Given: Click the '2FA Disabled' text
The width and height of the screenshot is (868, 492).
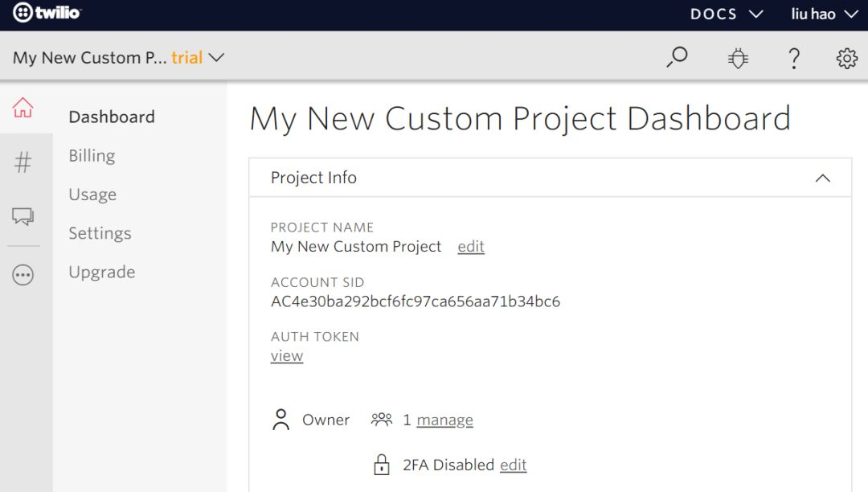Looking at the screenshot, I should pyautogui.click(x=448, y=465).
